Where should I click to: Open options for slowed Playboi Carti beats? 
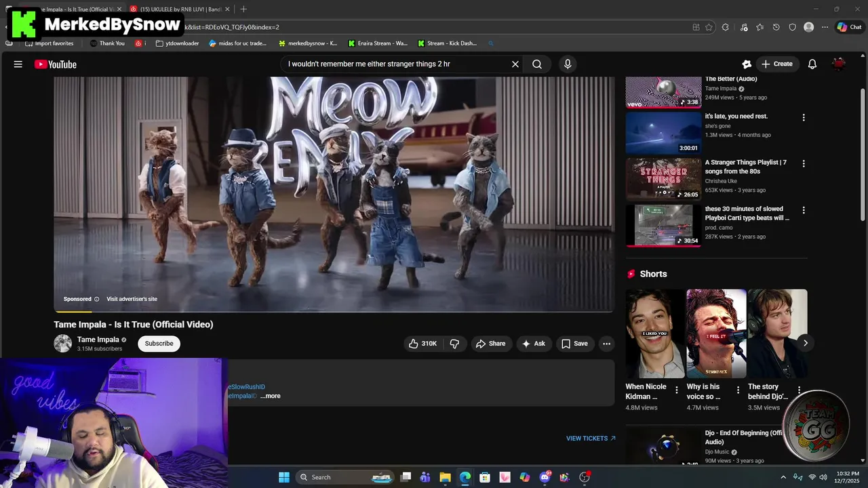[x=804, y=210]
